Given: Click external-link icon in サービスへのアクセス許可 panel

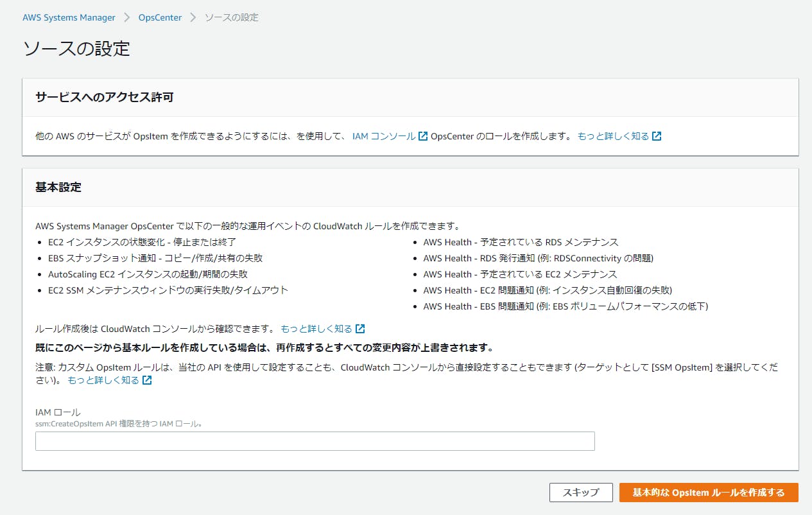Looking at the screenshot, I should pos(657,136).
